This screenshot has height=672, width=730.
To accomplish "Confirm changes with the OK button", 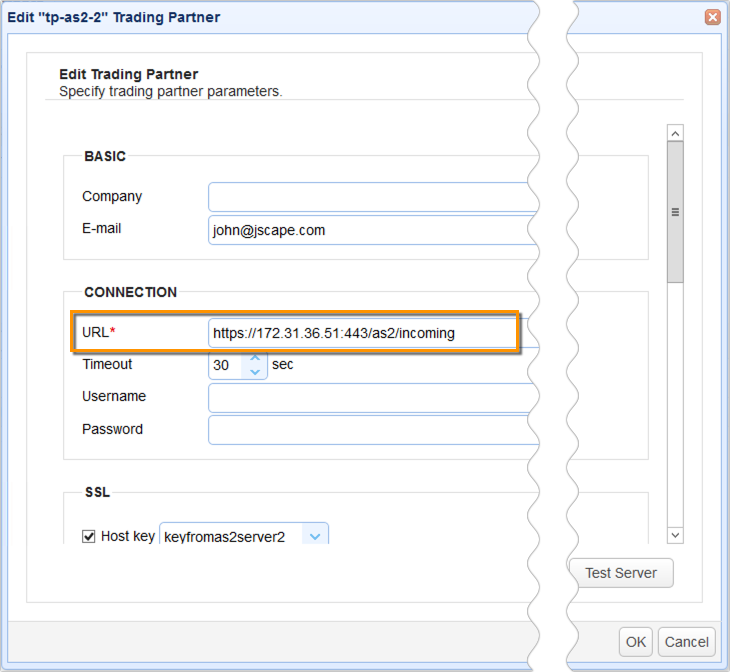I will [636, 642].
